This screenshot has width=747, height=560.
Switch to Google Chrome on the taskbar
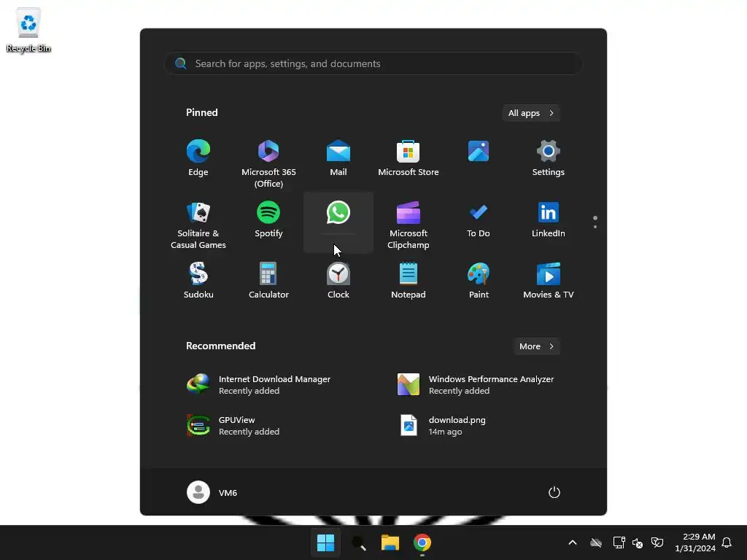pos(422,542)
